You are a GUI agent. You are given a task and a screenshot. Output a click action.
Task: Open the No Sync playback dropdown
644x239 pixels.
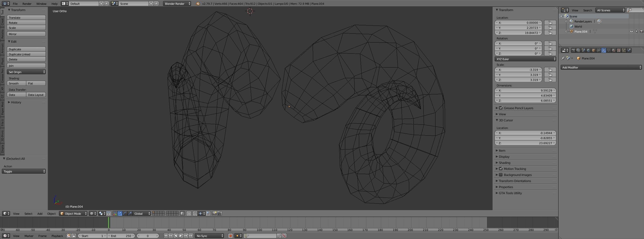click(x=209, y=236)
